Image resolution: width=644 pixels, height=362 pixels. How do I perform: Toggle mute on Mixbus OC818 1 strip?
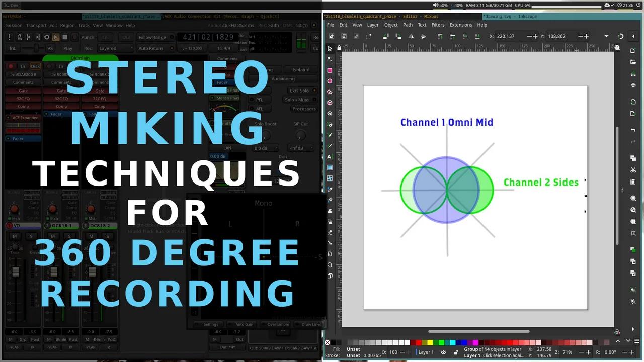click(x=53, y=236)
